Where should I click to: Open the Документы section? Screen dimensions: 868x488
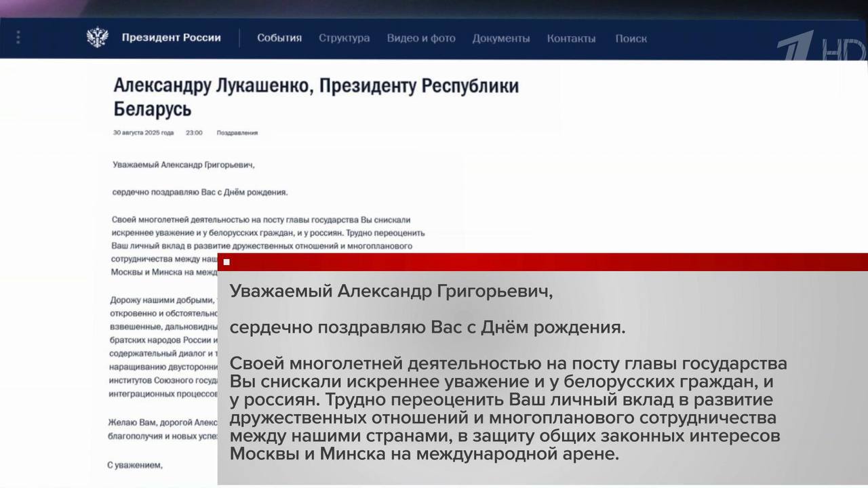pyautogui.click(x=501, y=39)
